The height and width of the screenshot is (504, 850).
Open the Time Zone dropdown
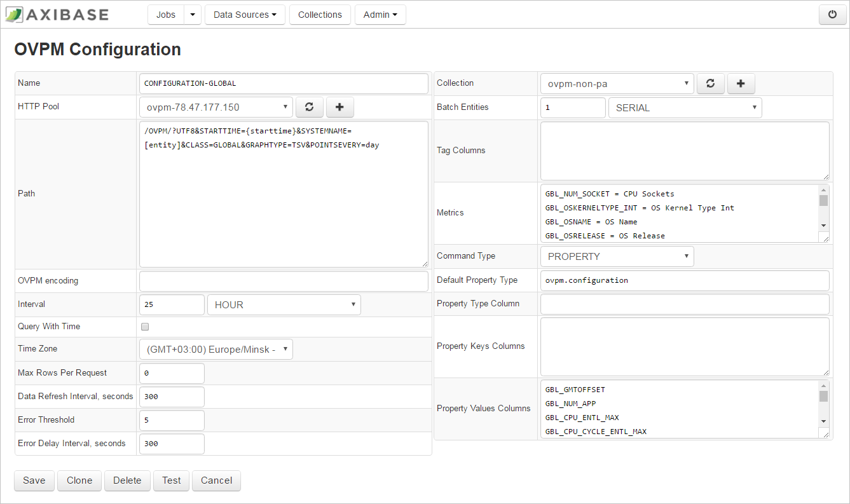(216, 349)
